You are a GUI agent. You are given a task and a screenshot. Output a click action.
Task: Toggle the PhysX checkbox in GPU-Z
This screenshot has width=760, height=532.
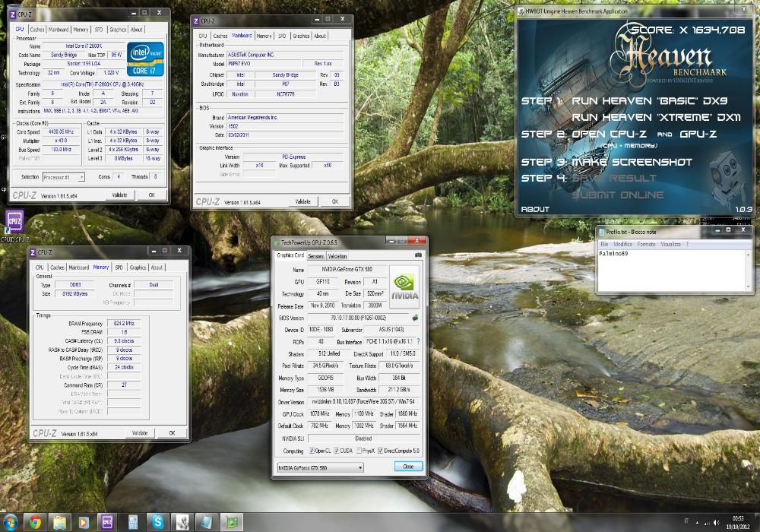tap(359, 451)
